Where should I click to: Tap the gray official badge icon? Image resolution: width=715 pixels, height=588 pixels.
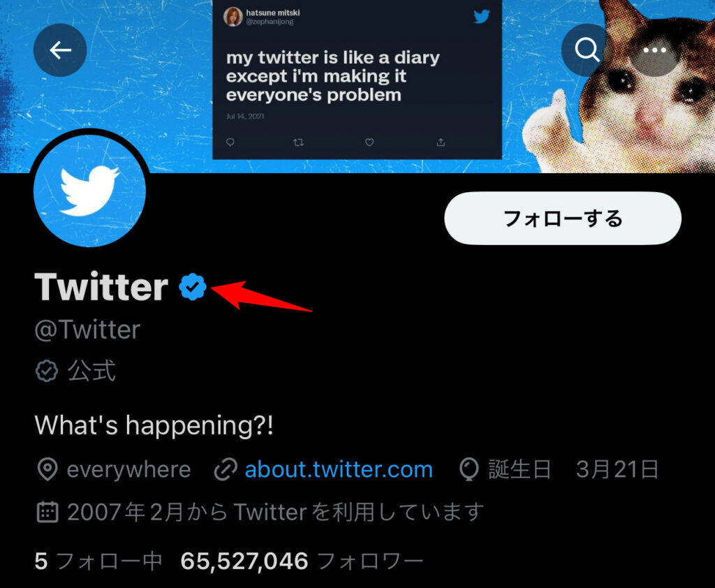click(47, 370)
